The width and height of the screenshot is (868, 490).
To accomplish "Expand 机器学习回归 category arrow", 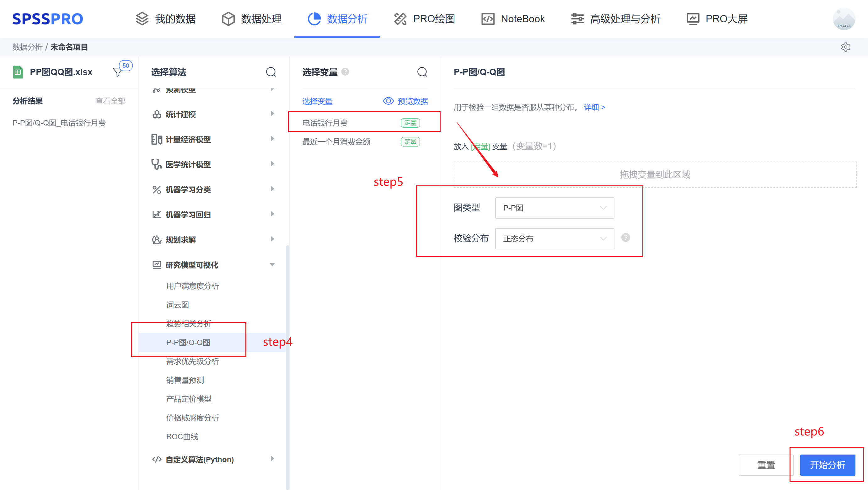I will [x=272, y=214].
